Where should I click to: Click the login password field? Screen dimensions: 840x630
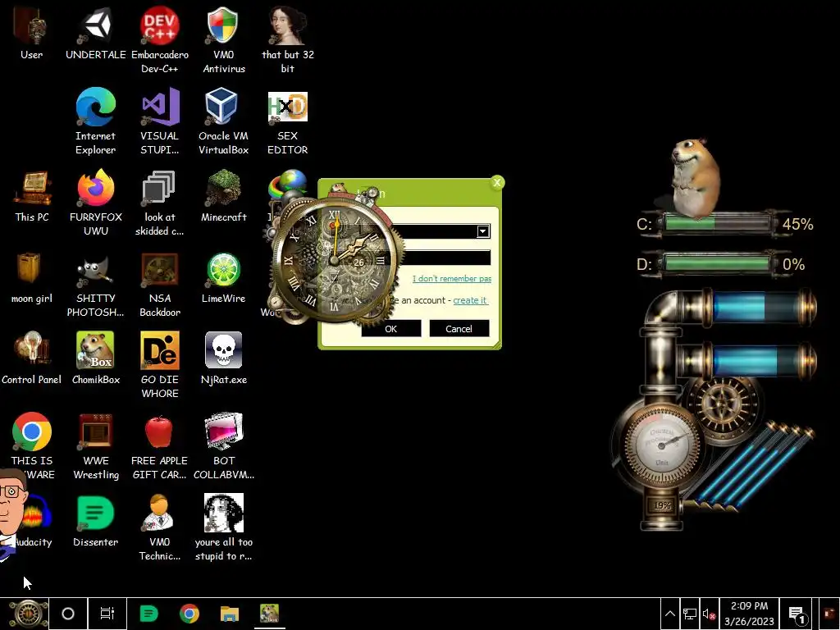click(445, 258)
